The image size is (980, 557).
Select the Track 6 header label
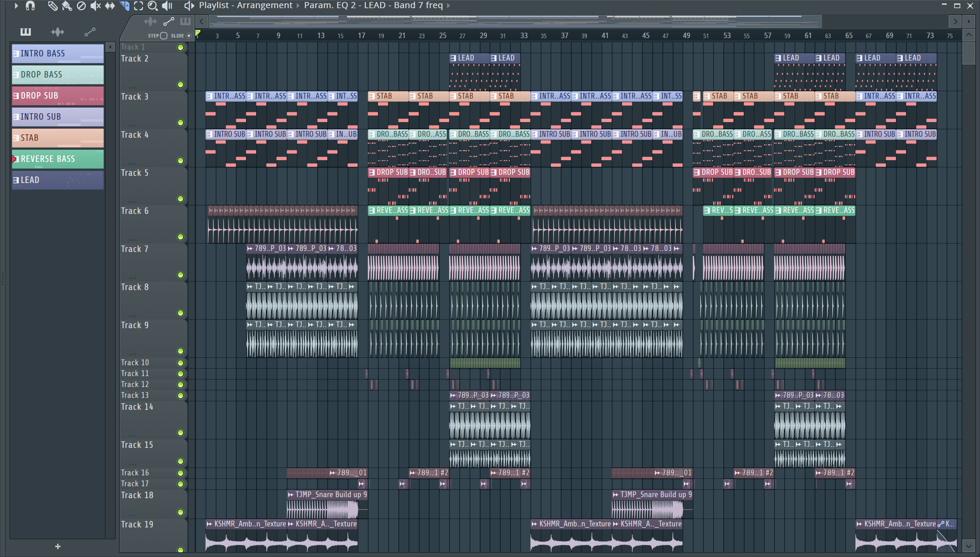tap(134, 211)
